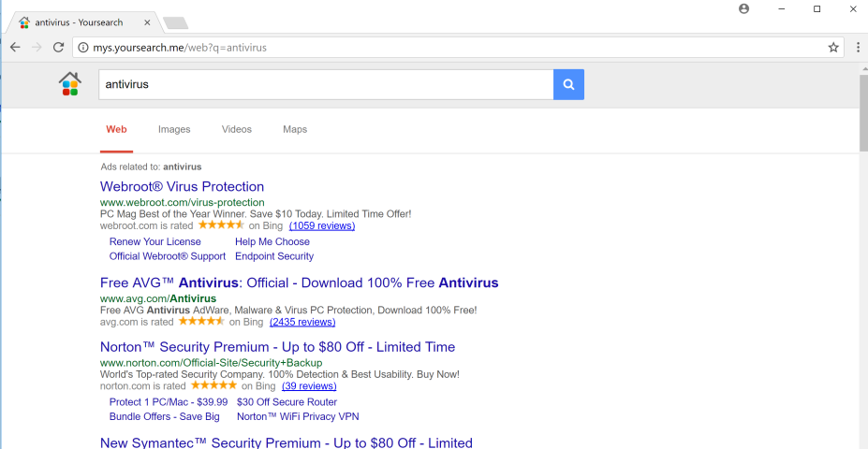868x449 pixels.
Task: Click the scrollbar up arrow
Action: coord(863,69)
